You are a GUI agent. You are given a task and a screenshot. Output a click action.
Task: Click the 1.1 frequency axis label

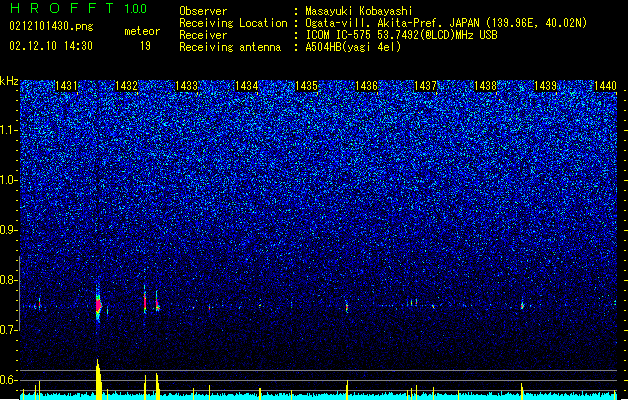[8, 130]
